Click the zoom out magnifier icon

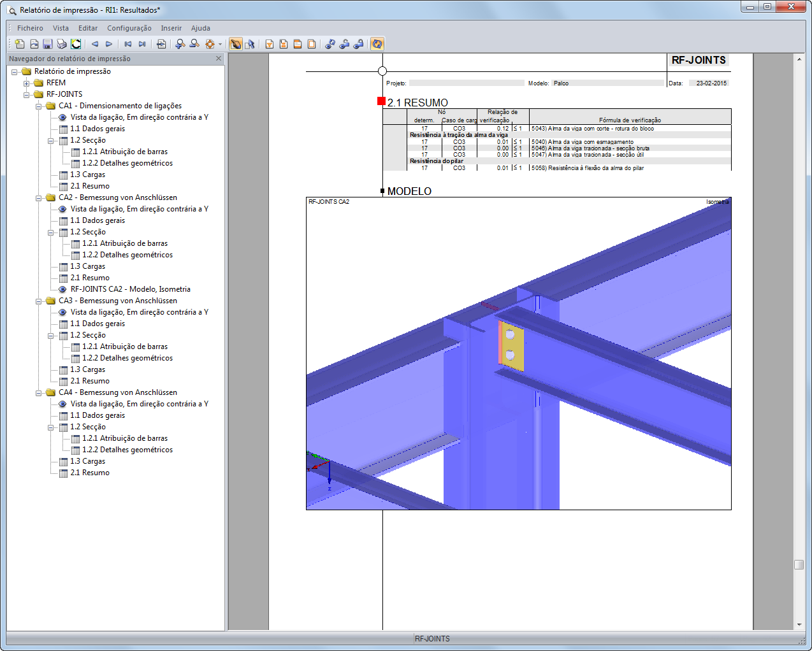(x=194, y=44)
